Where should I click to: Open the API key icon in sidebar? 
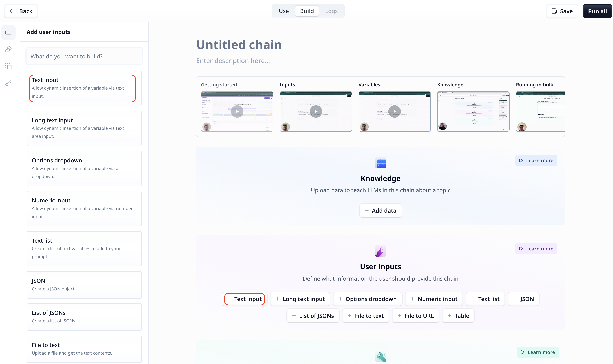pyautogui.click(x=8, y=83)
